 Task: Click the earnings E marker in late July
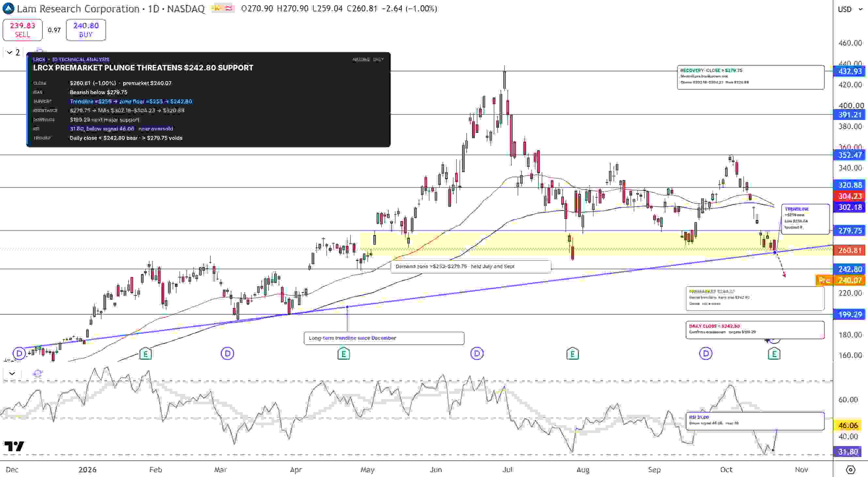[x=572, y=353]
